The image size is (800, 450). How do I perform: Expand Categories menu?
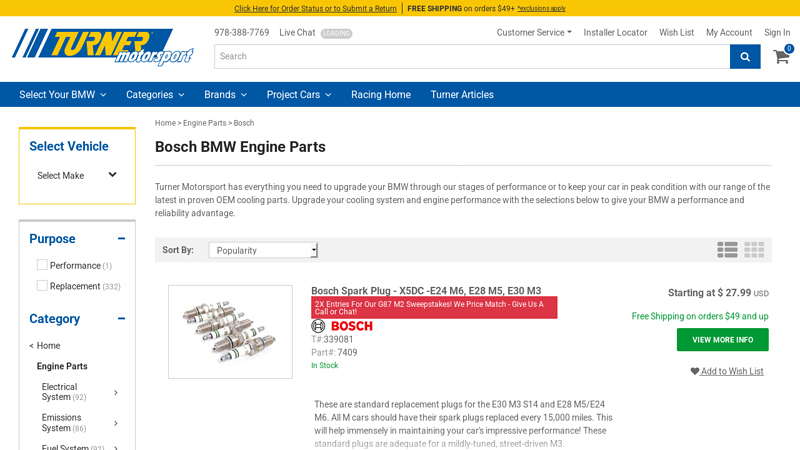(x=155, y=94)
